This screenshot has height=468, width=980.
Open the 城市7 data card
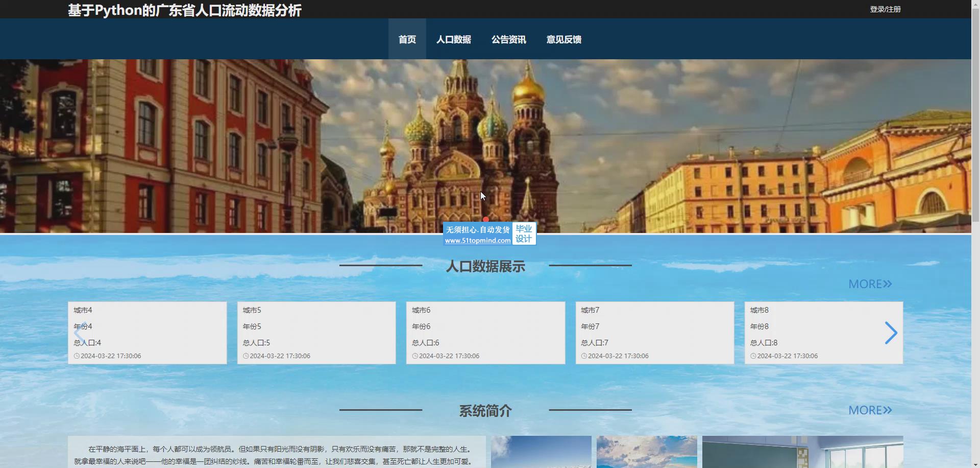pos(655,333)
